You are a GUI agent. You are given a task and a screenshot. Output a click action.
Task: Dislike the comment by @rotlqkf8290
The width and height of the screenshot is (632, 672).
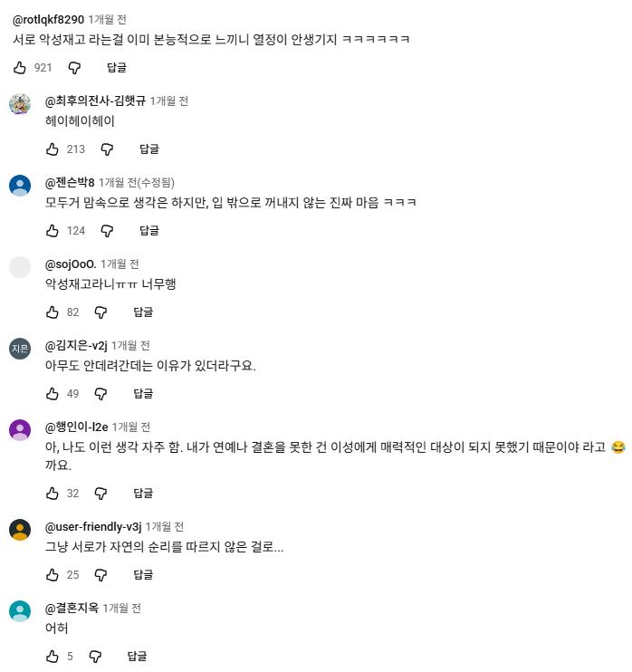[74, 68]
